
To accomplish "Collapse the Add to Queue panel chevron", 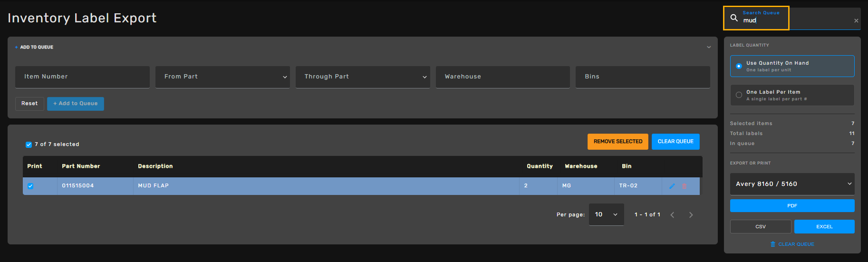I will [709, 47].
